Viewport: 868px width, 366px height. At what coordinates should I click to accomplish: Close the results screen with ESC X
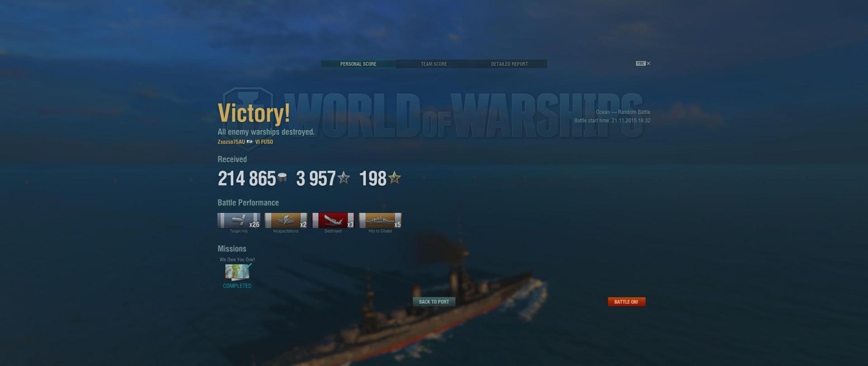(x=643, y=63)
